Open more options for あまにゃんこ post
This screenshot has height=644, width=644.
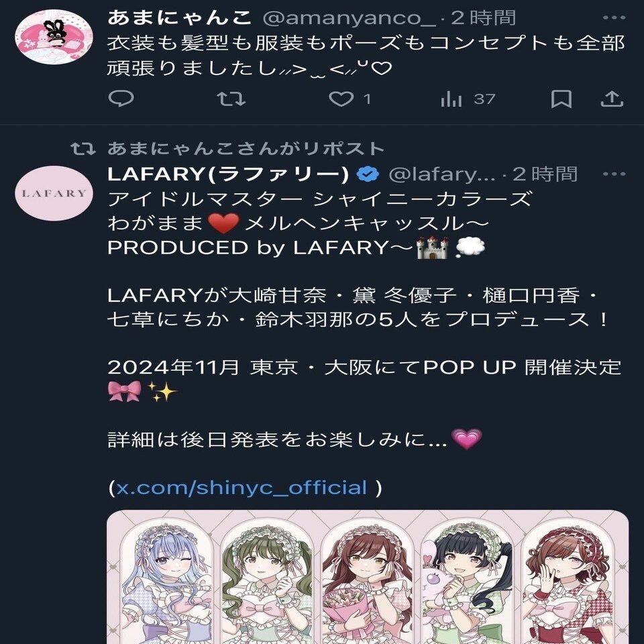[614, 17]
